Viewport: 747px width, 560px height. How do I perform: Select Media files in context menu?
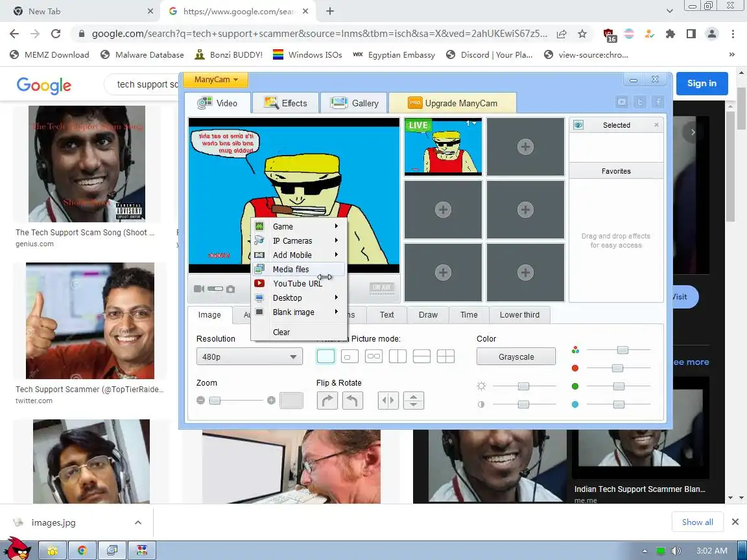point(299,269)
